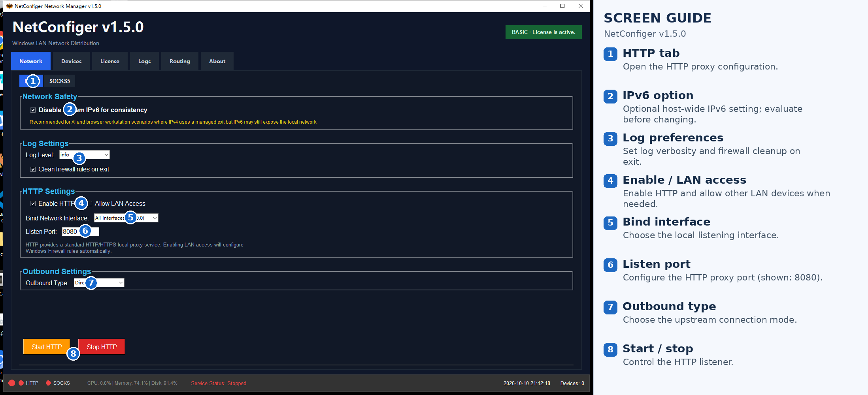Click the Service Status: Stopped text
Viewport: 868px width, 395px height.
(x=219, y=383)
